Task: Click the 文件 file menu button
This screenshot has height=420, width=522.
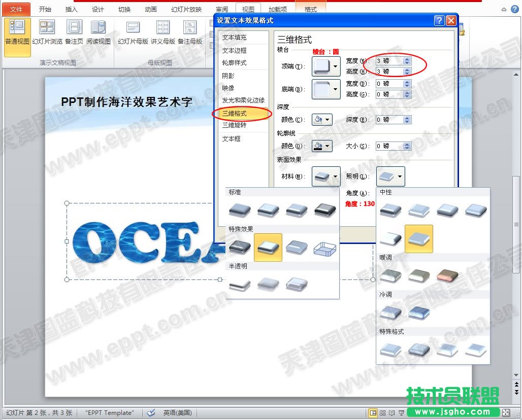Action: click(16, 9)
